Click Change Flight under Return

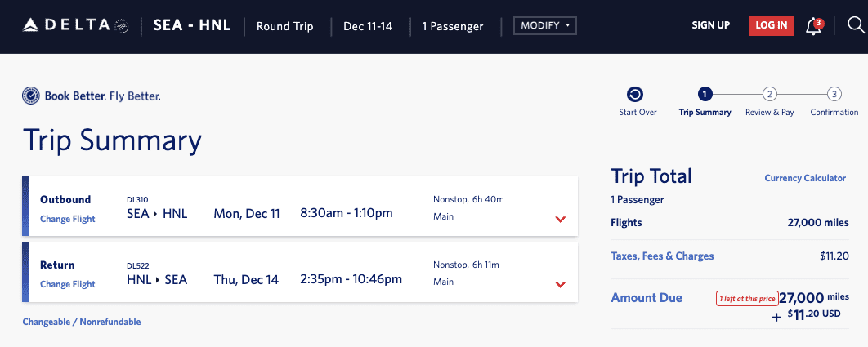(x=68, y=284)
